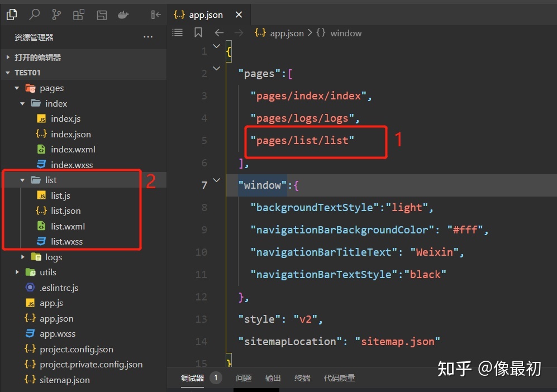The height and width of the screenshot is (392, 557).
Task: Open the Source Control branch icon
Action: (x=56, y=15)
